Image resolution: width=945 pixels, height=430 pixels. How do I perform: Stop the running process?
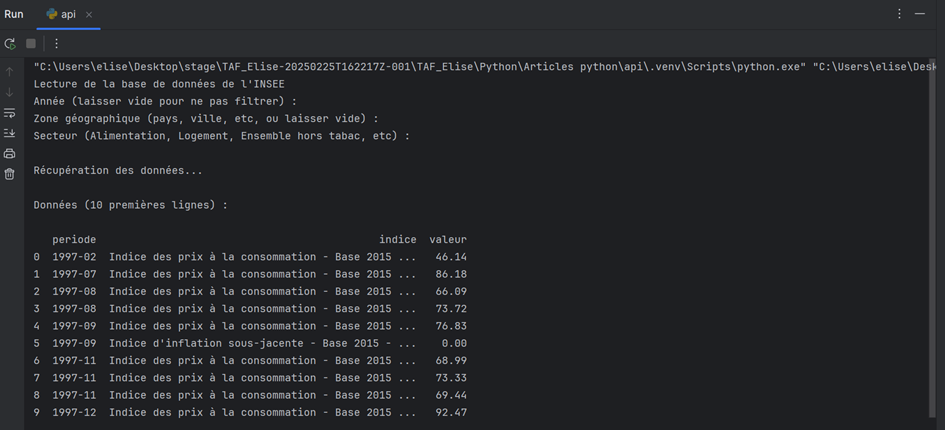point(31,44)
